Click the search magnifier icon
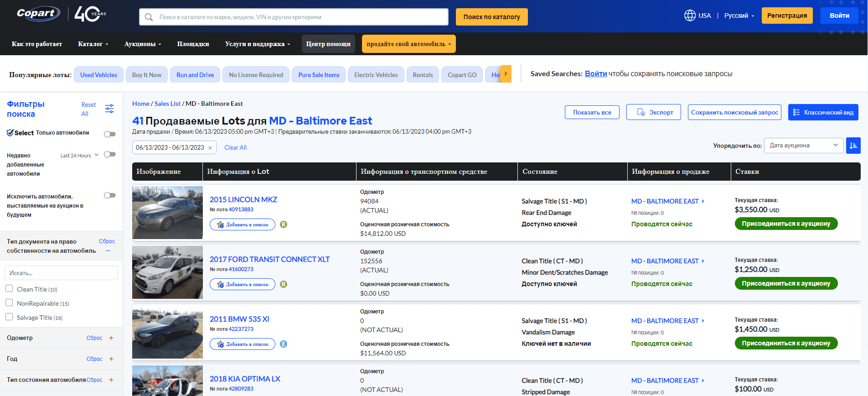 [149, 17]
